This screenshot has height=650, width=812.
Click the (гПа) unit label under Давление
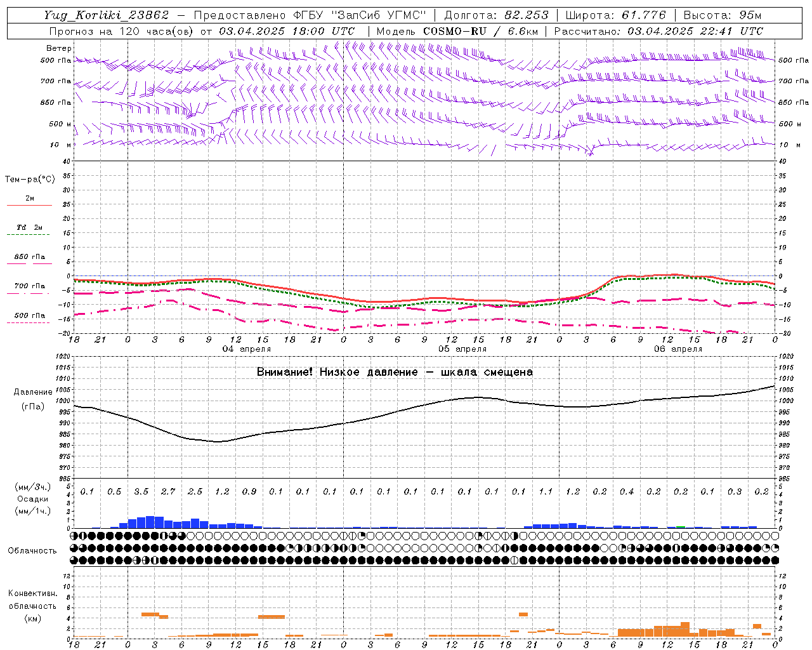[x=33, y=407]
